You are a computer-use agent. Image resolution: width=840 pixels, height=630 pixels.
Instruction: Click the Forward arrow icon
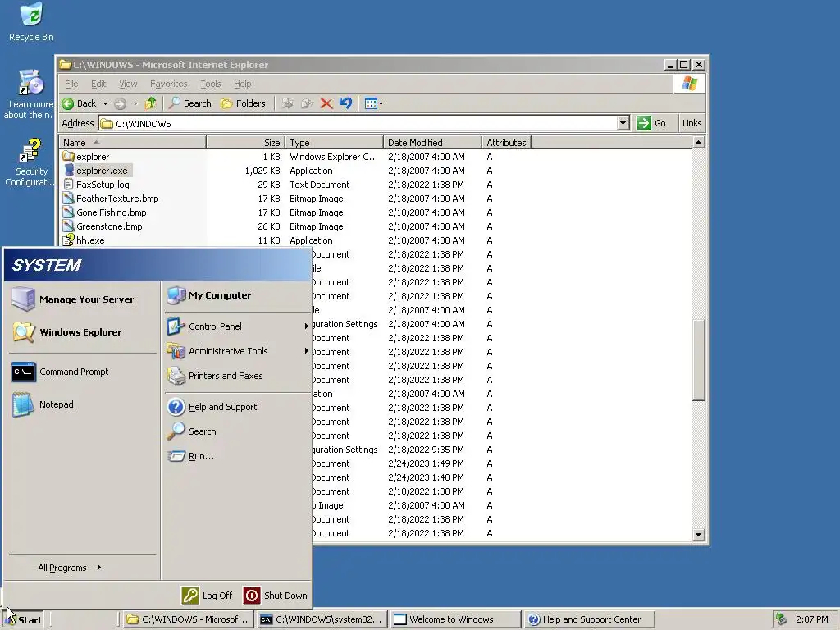click(x=120, y=103)
